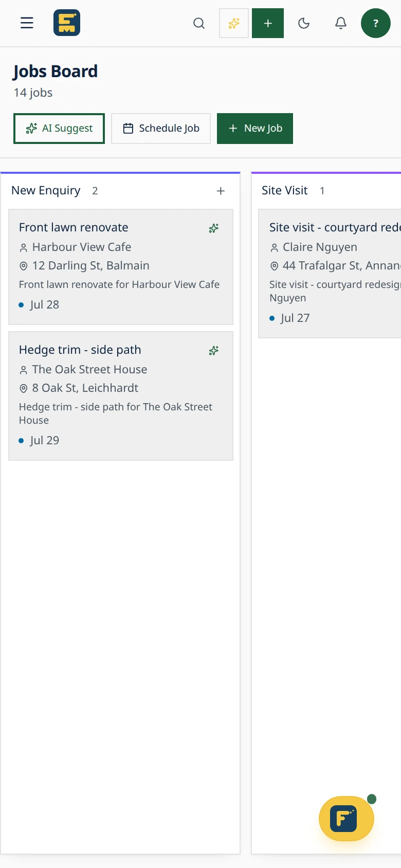Add a job to New Enquiry column

coord(221,191)
